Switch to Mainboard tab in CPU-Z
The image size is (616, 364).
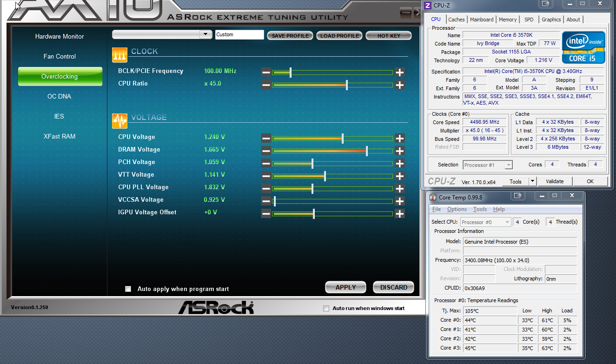(x=482, y=20)
